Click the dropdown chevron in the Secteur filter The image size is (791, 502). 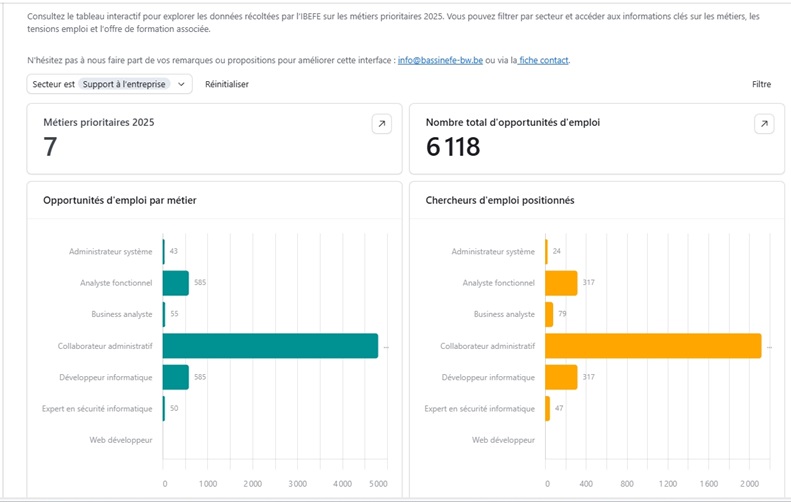[x=181, y=85]
